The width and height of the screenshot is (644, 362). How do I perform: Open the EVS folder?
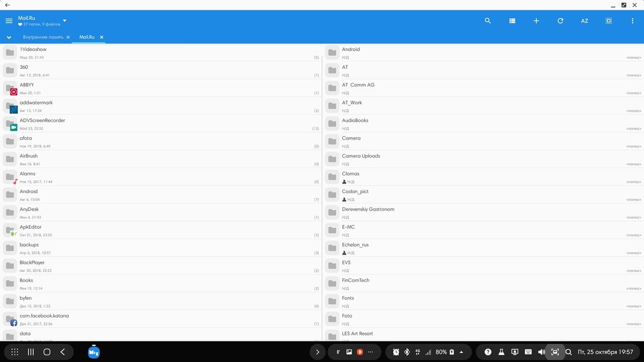(483, 265)
